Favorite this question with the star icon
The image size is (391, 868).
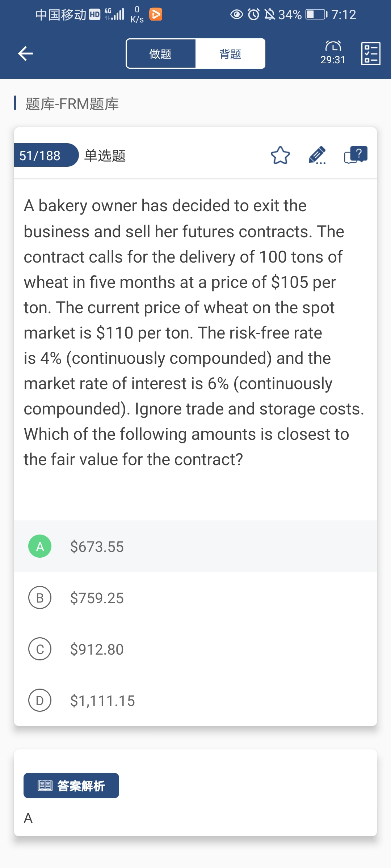tap(280, 156)
